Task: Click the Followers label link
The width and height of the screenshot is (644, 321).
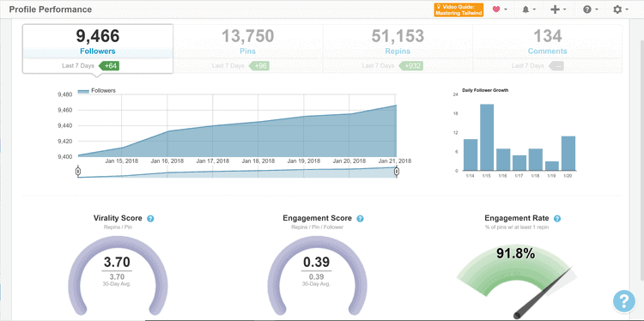Action: click(98, 51)
